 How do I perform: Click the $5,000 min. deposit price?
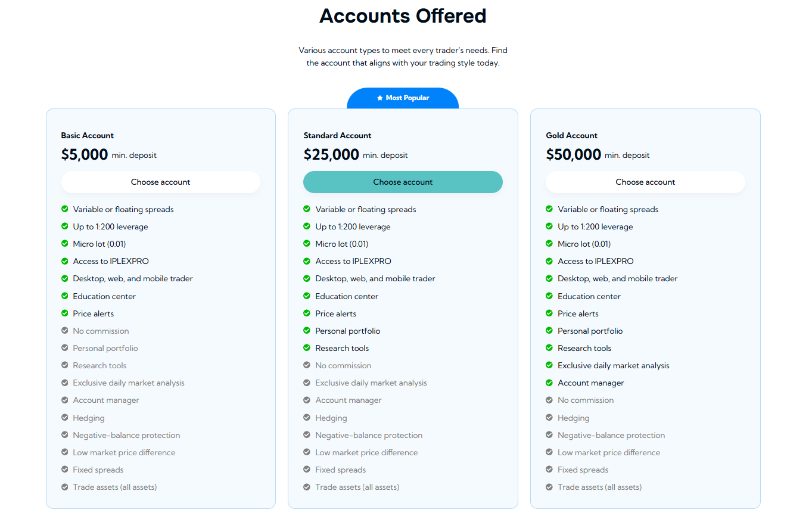click(85, 155)
